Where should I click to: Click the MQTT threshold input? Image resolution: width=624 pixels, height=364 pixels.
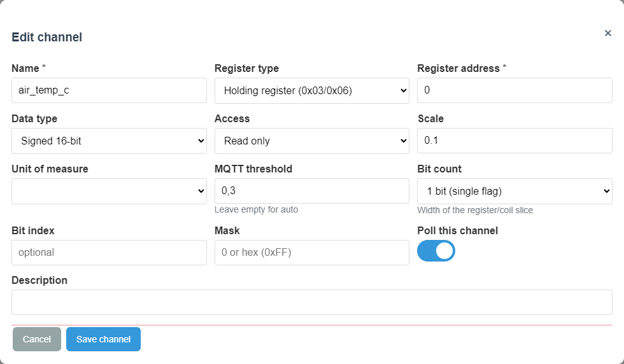311,191
